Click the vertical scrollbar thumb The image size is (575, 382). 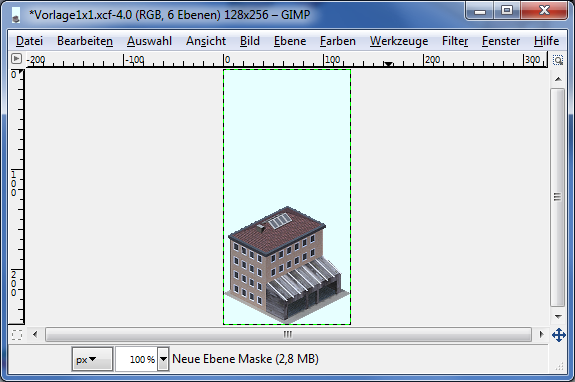(558, 197)
